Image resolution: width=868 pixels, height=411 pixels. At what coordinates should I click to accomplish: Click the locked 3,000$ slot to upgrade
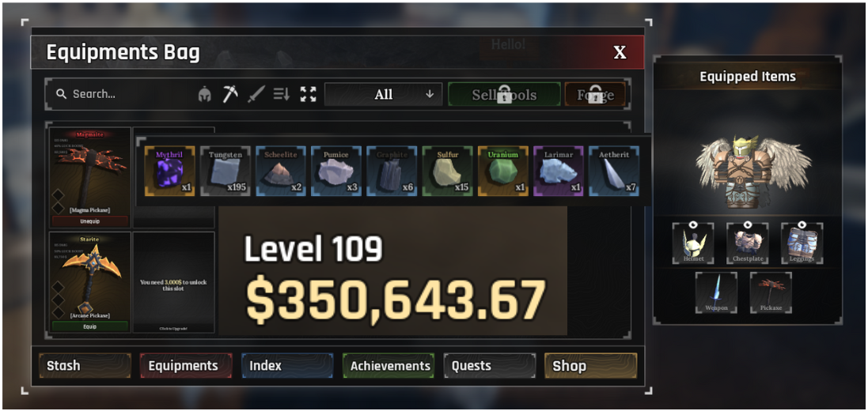point(174,282)
